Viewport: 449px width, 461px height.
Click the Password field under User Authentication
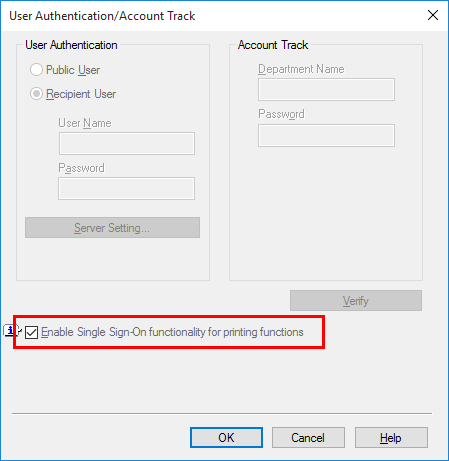(x=126, y=188)
